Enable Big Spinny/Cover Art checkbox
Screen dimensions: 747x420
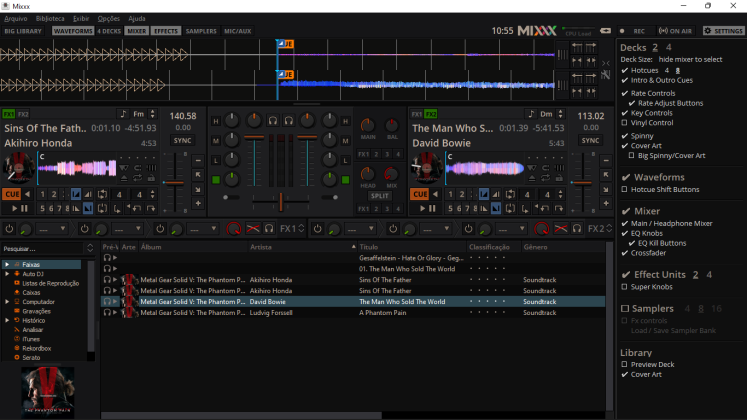coord(631,156)
